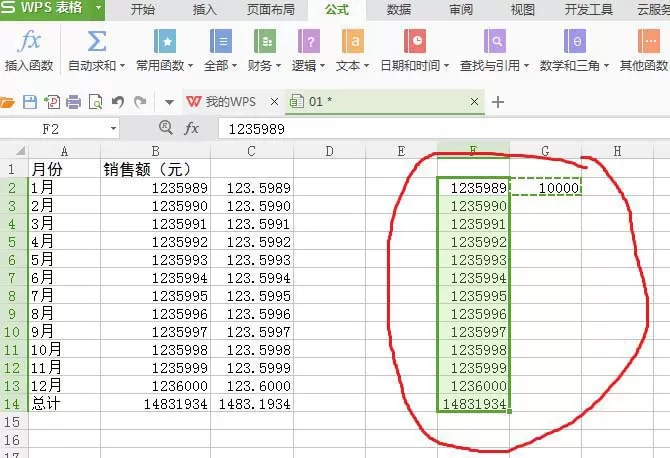
Task: Select cell C13 with 123.6000
Action: [252, 386]
